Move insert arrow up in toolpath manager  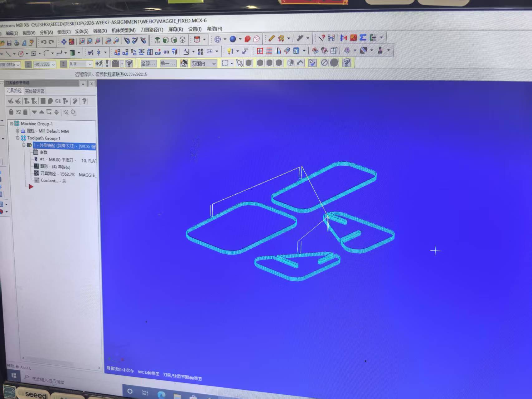click(41, 112)
